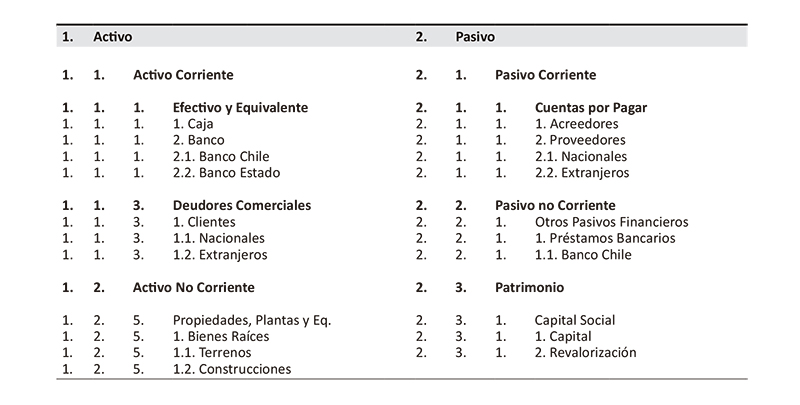Select the 1. Préstamos Bancarios entry
The width and height of the screenshot is (800, 405).
[x=605, y=238]
